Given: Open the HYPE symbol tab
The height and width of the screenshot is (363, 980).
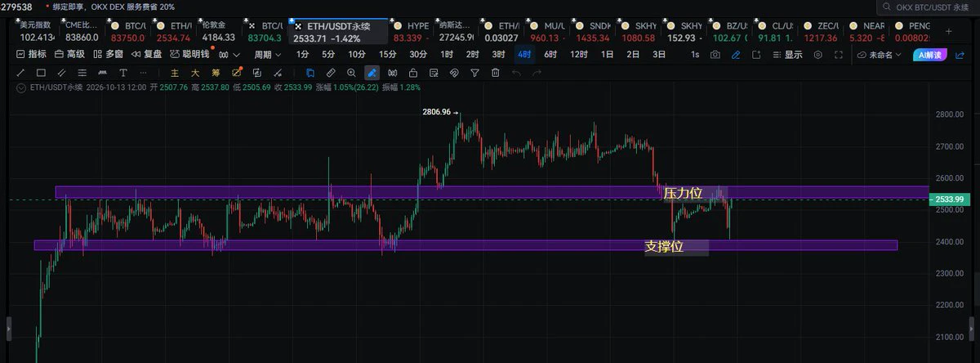Looking at the screenshot, I should [x=412, y=31].
